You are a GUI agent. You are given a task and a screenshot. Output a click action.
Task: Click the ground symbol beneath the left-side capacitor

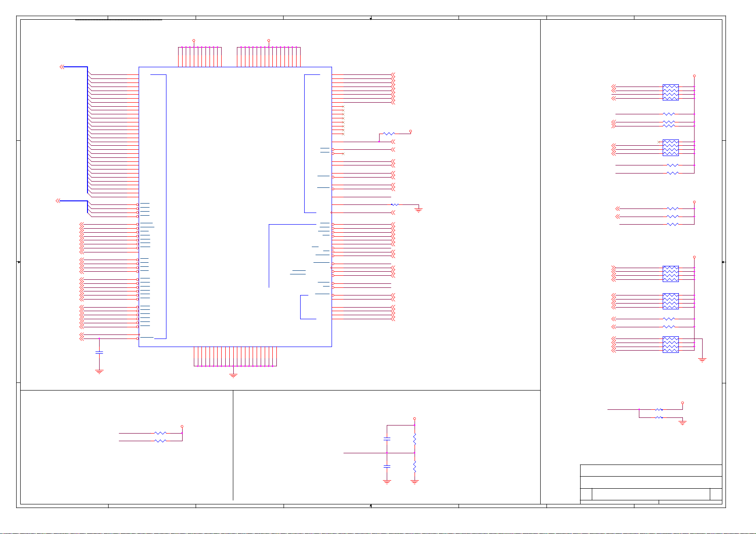[99, 371]
